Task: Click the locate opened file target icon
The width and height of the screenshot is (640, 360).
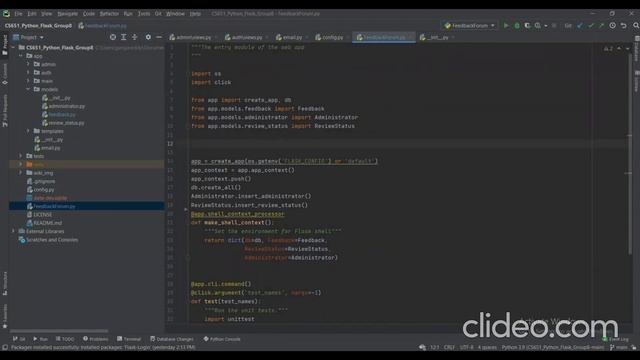Action: [113, 37]
